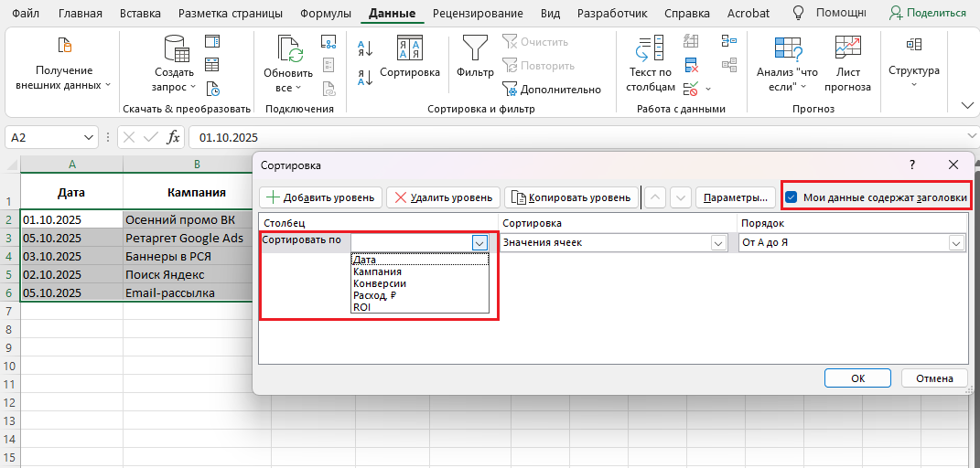Open the 'От А до Я' order dropdown
The height and width of the screenshot is (468, 980).
click(956, 243)
